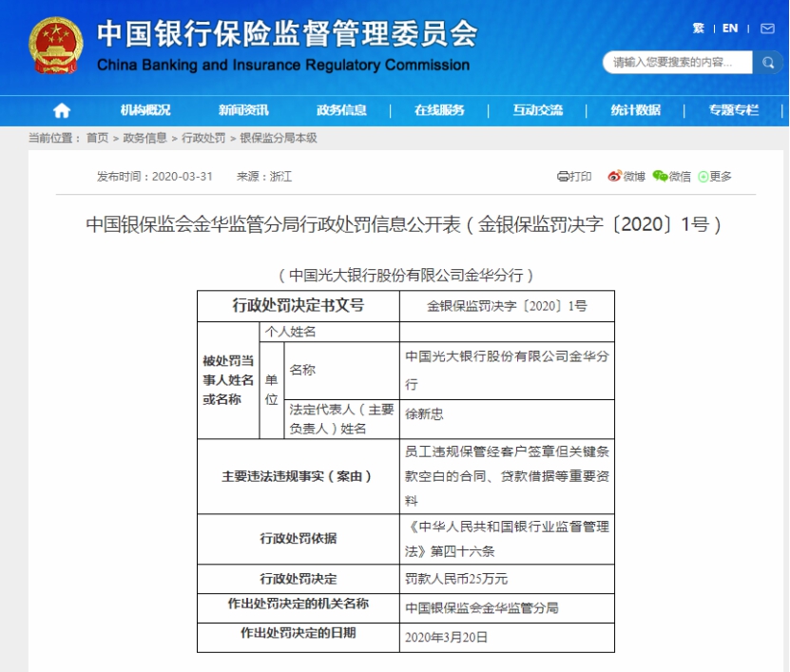Click the name 徐新忠
Viewport: 790px width, 672px height.
424,414
